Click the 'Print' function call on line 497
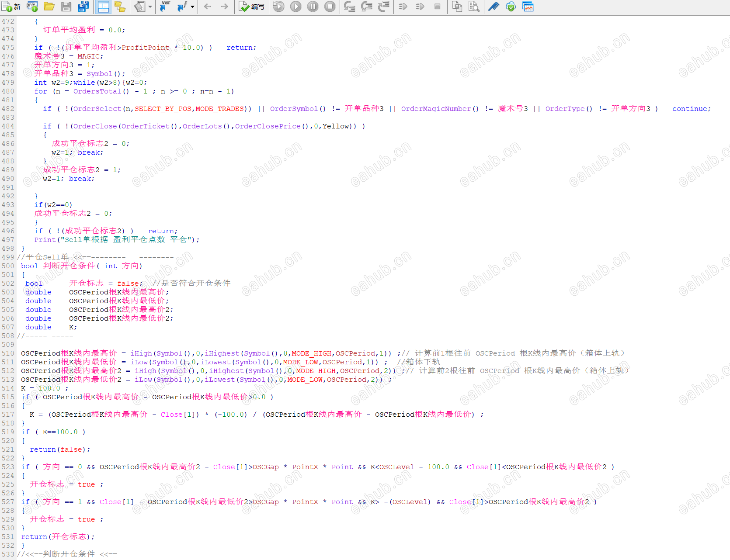Screen dimensions: 730x560 tap(45, 240)
